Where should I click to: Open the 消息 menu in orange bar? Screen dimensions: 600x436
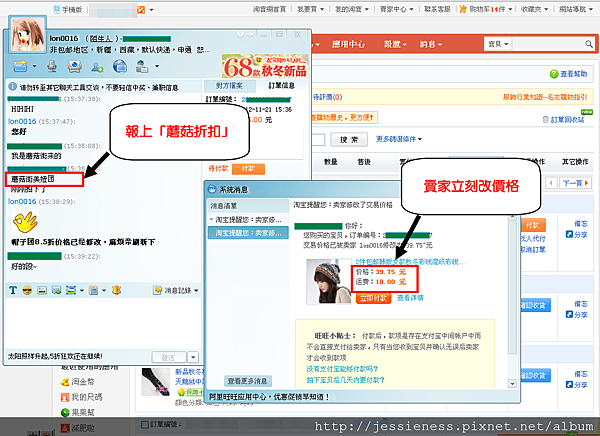[430, 44]
